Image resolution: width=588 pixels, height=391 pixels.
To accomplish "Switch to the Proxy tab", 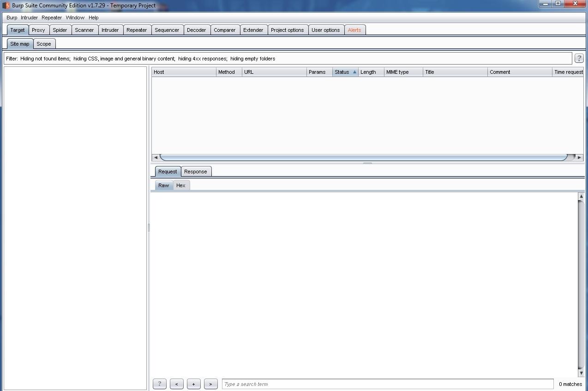I will (39, 30).
